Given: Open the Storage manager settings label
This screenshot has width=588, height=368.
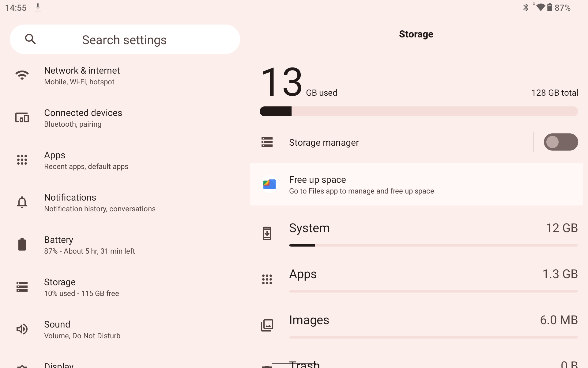Looking at the screenshot, I should [324, 143].
